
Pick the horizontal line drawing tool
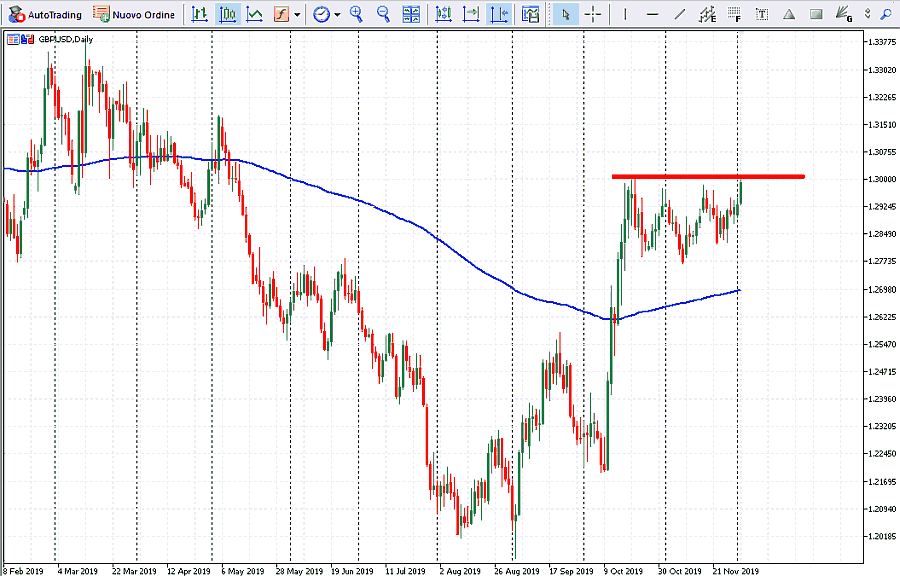coord(652,14)
